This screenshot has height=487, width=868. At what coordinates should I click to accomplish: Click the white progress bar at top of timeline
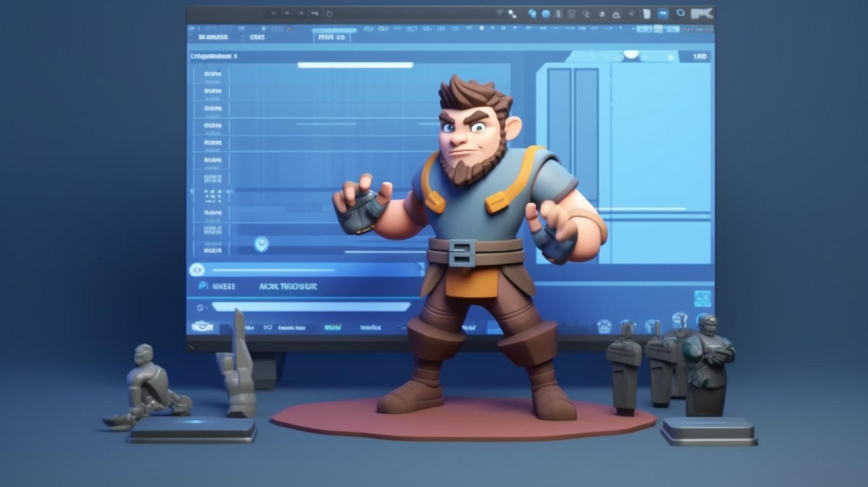355,65
